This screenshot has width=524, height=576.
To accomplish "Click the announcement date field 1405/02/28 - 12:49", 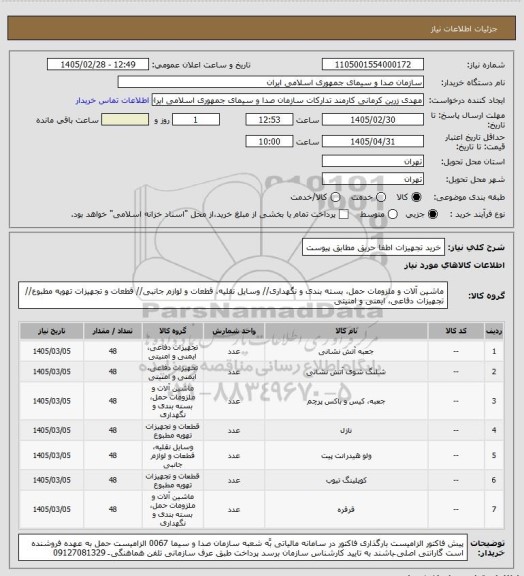I will click(98, 64).
